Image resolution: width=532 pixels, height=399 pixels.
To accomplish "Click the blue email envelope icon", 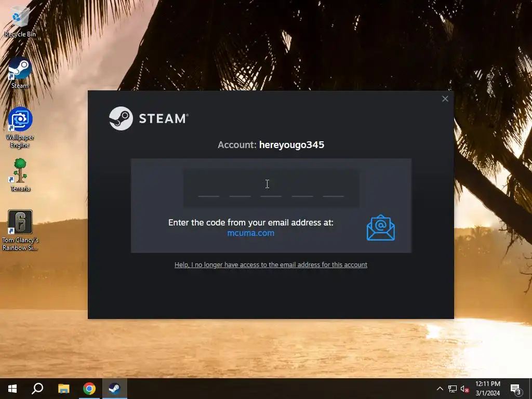I will point(381,228).
